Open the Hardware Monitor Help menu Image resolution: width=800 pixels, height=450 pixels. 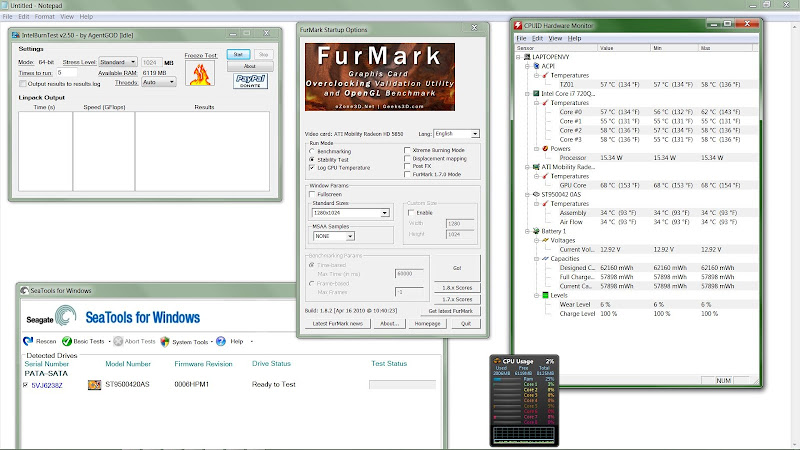(x=574, y=38)
